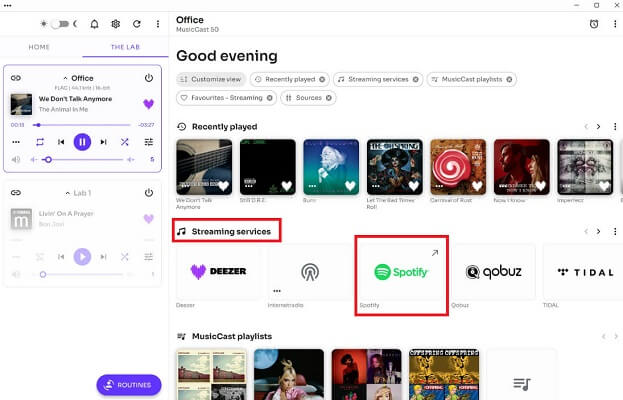The width and height of the screenshot is (623, 400).
Task: Open the empty playlist placeholder tile
Action: click(521, 375)
